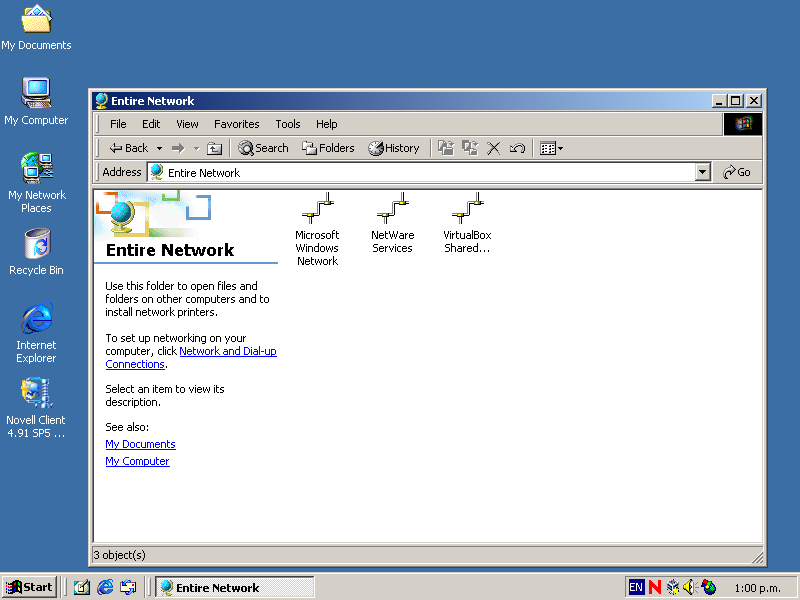Launch Internet Explorer from quick launch
Screen dimensions: 800x600
tap(105, 588)
